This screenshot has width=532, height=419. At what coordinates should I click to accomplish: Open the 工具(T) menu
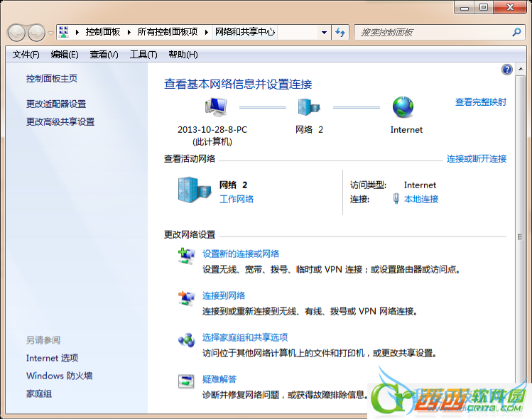pyautogui.click(x=143, y=55)
